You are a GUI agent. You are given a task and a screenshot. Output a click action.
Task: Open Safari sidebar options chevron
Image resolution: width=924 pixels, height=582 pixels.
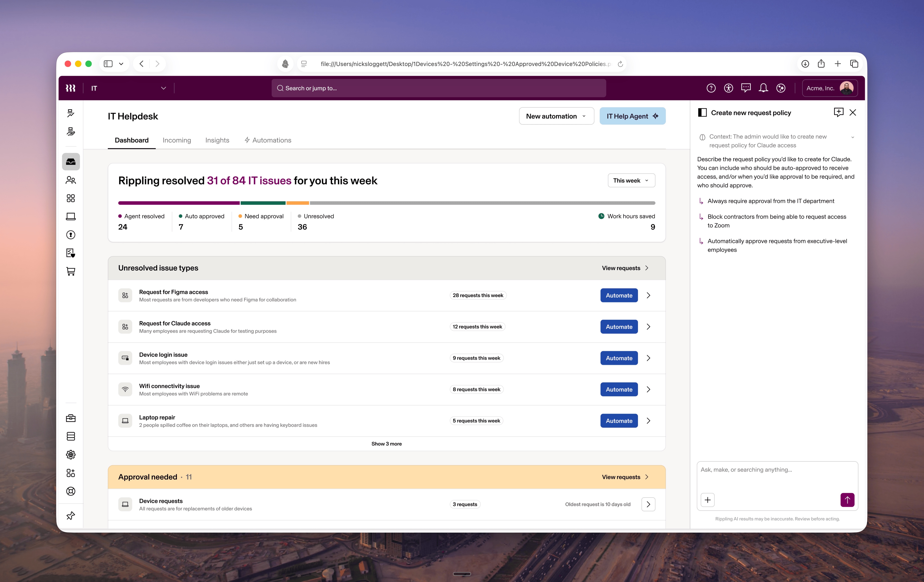coord(121,64)
